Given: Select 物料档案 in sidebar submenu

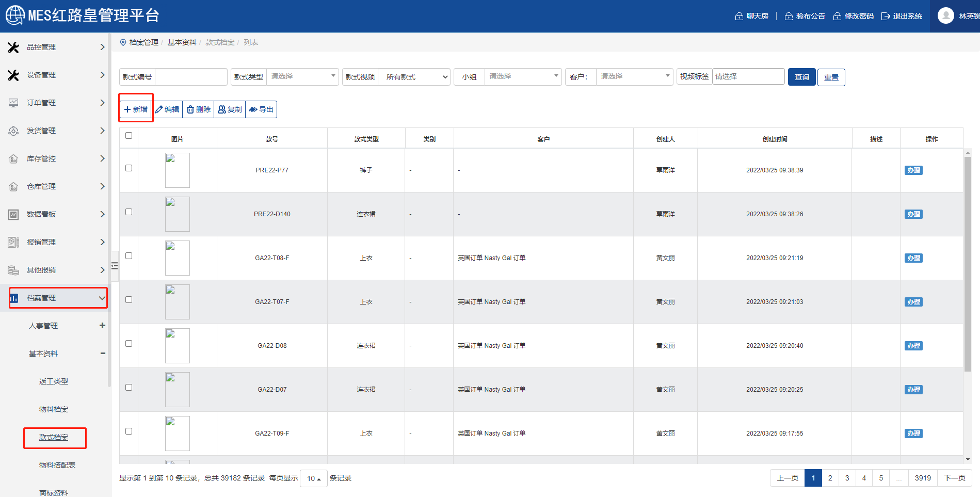Looking at the screenshot, I should pyautogui.click(x=54, y=409).
